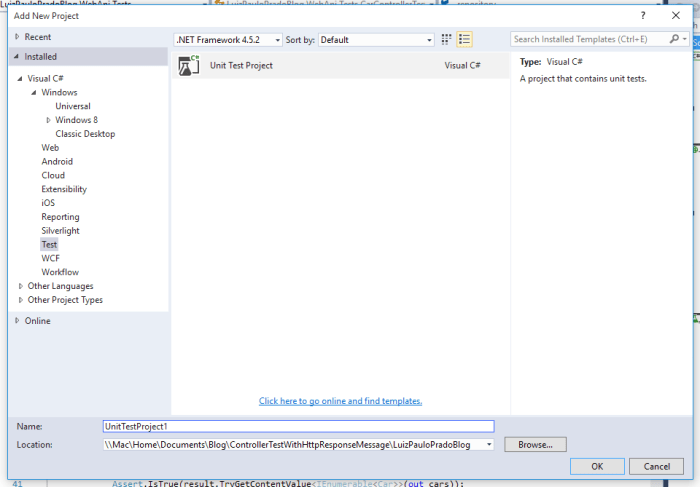Expand the Windows 8 tree node
This screenshot has width=700, height=487.
(x=48, y=120)
